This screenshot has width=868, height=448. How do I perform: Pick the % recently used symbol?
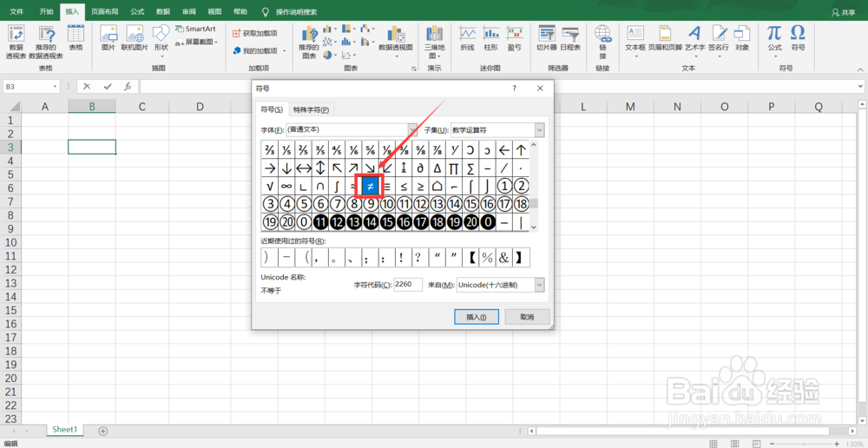click(x=488, y=258)
